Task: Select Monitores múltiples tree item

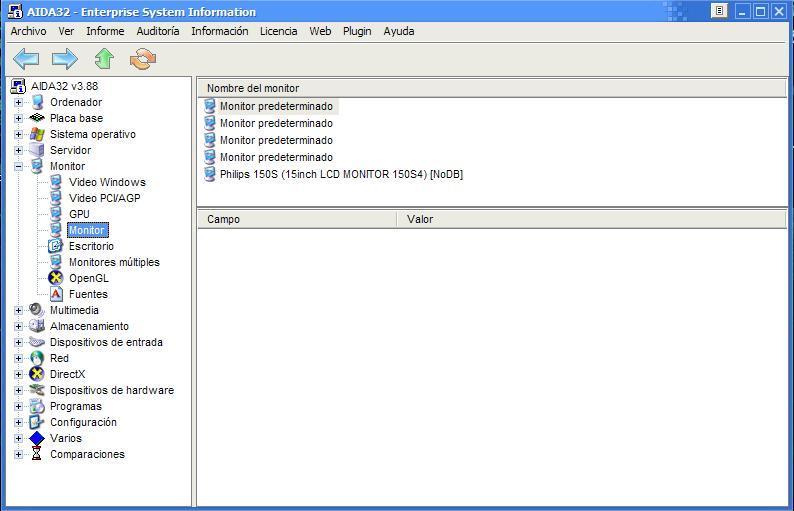Action: [x=114, y=262]
